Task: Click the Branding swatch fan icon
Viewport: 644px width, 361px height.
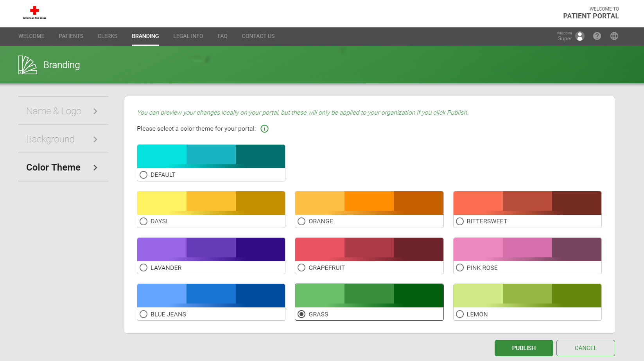Action: (x=27, y=65)
